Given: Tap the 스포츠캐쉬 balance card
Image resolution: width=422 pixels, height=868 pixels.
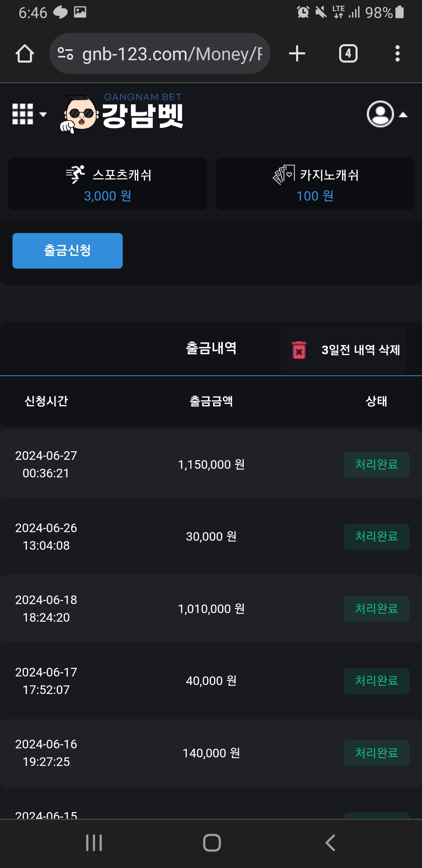Looking at the screenshot, I should click(108, 184).
